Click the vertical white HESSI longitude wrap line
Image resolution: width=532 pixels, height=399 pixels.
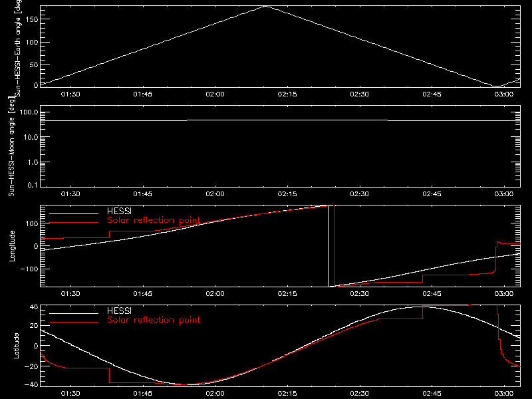click(x=328, y=246)
